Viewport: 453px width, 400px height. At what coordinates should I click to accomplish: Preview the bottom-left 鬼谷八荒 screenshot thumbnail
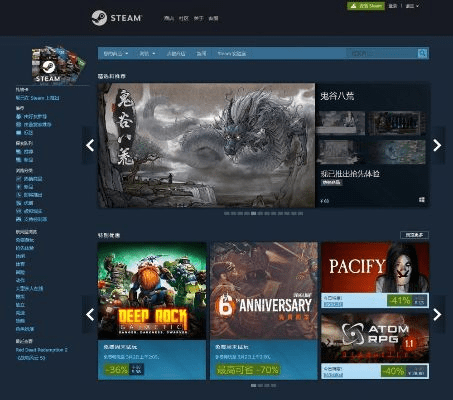pos(340,152)
